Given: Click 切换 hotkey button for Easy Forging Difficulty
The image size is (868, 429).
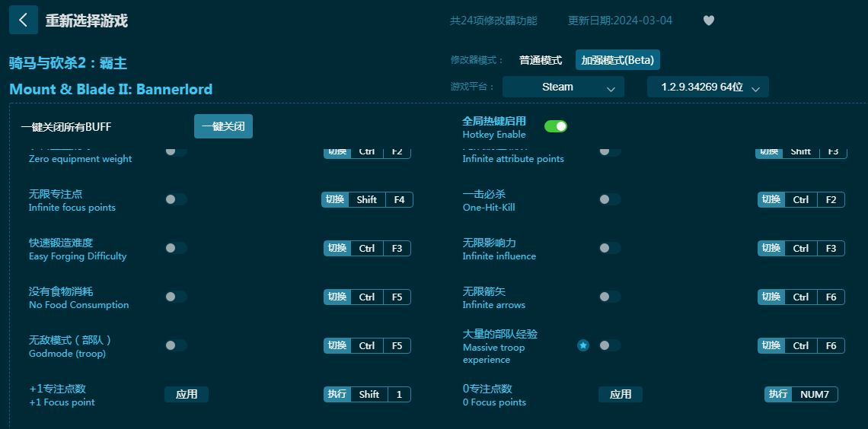Looking at the screenshot, I should (337, 248).
